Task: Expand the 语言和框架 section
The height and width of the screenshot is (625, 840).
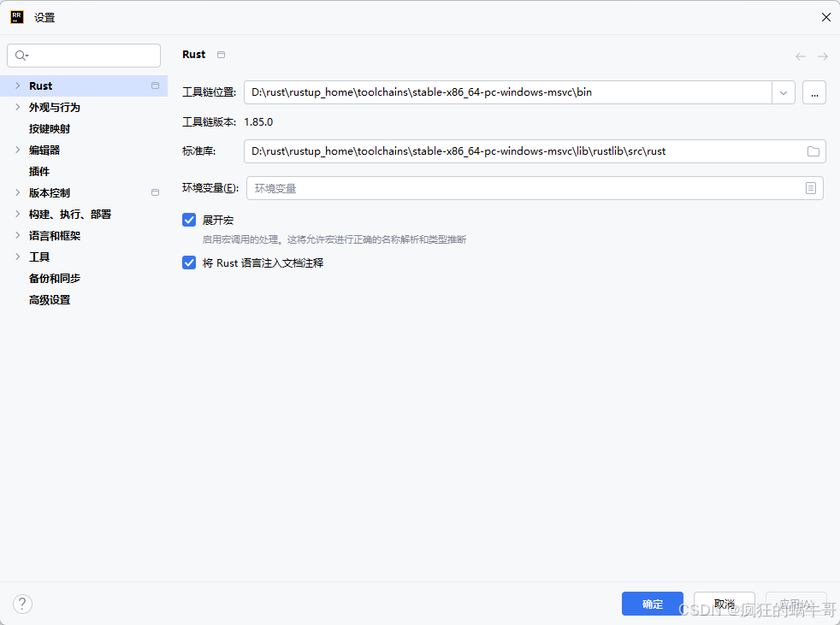Action: [18, 235]
